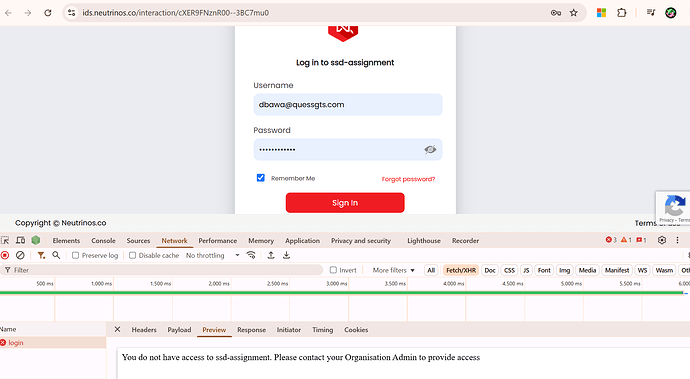Image resolution: width=690 pixels, height=379 pixels.
Task: Switch to the Console panel tab
Action: click(x=103, y=241)
